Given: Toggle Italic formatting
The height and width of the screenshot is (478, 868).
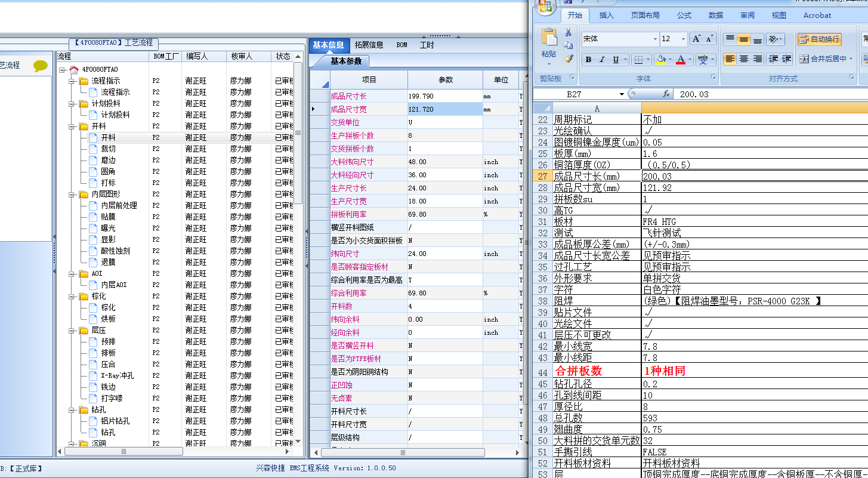Looking at the screenshot, I should tap(602, 59).
